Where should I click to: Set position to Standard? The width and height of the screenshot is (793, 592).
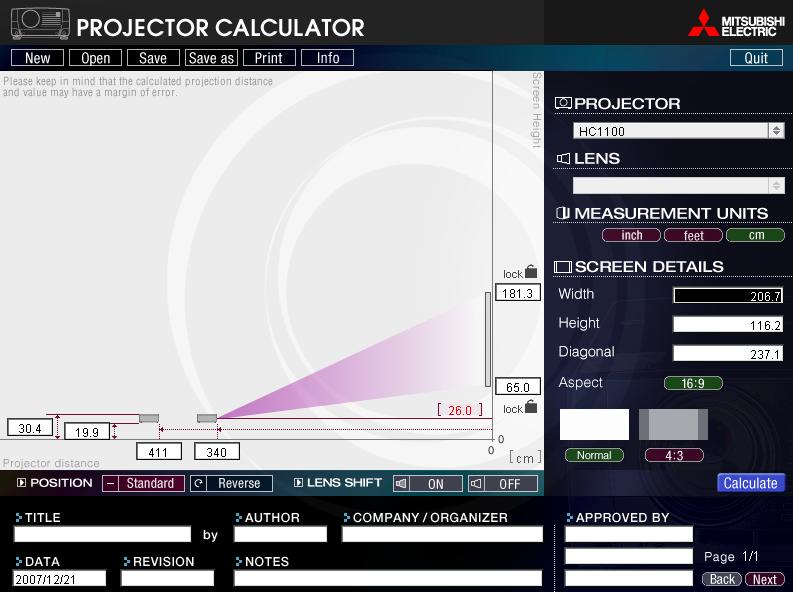143,483
